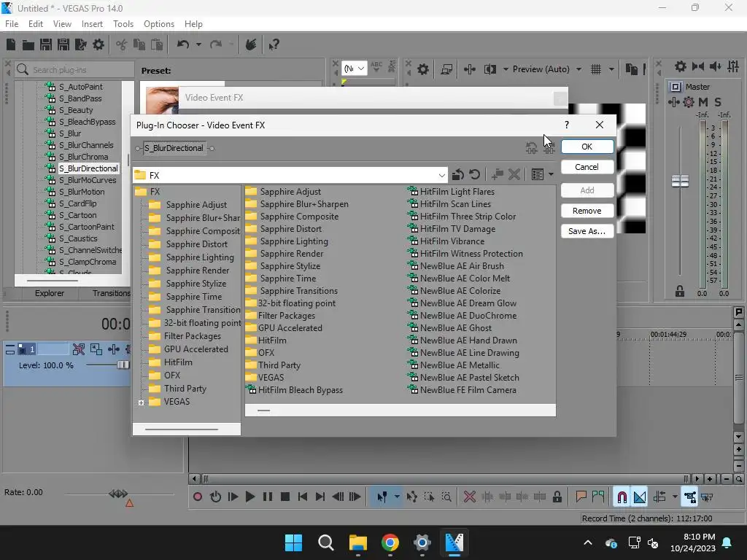Click Cancel in Plug-In Chooser
747x560 pixels.
click(587, 167)
